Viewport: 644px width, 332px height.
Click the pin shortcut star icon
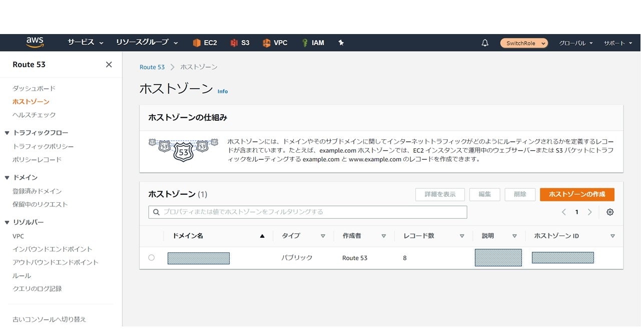341,43
